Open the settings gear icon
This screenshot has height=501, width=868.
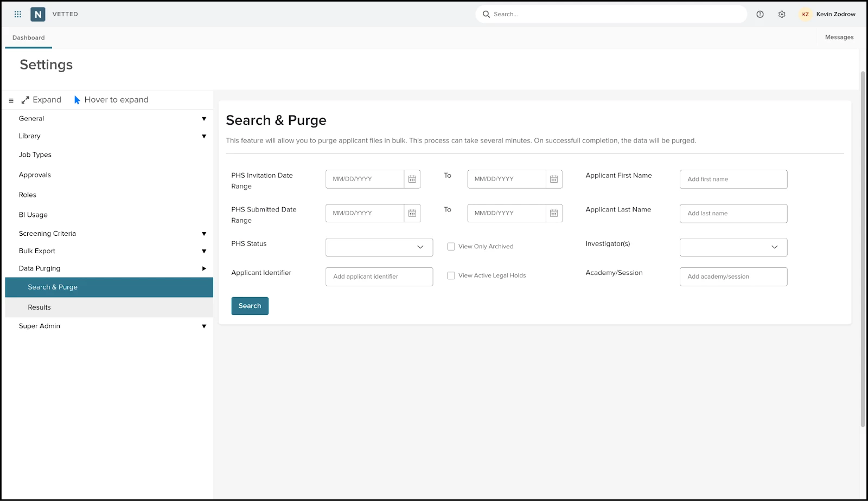coord(782,14)
